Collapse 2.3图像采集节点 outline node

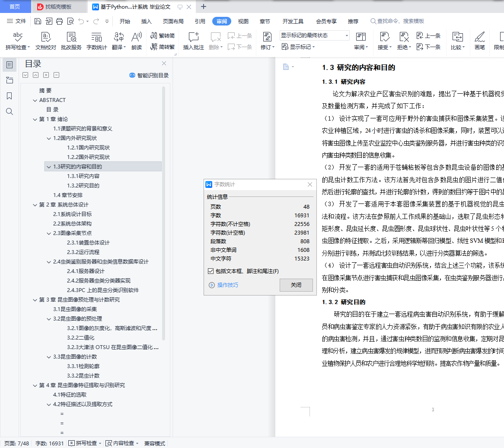(x=49, y=233)
